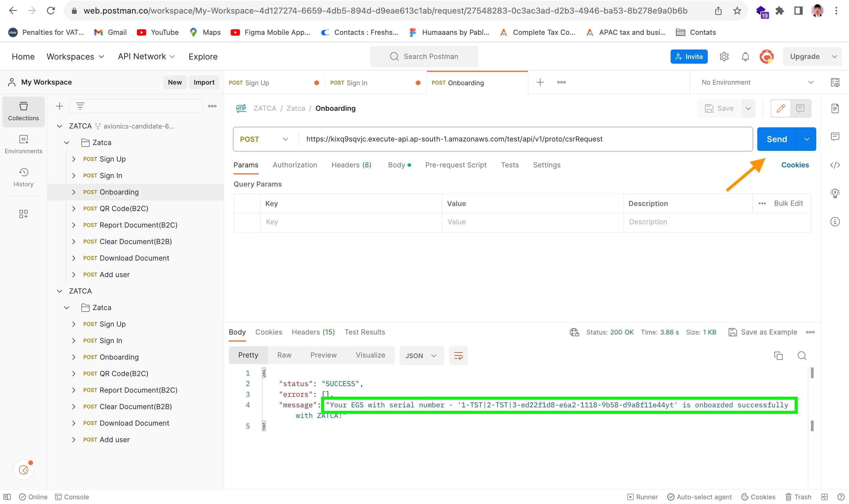849x504 pixels.
Task: Open the API Network dropdown menu
Action: [146, 57]
